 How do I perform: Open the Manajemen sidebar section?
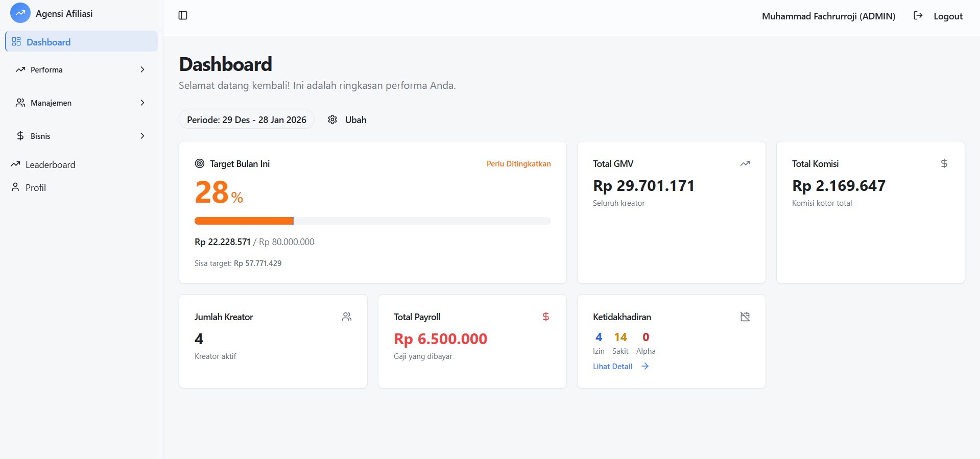pyautogui.click(x=82, y=103)
